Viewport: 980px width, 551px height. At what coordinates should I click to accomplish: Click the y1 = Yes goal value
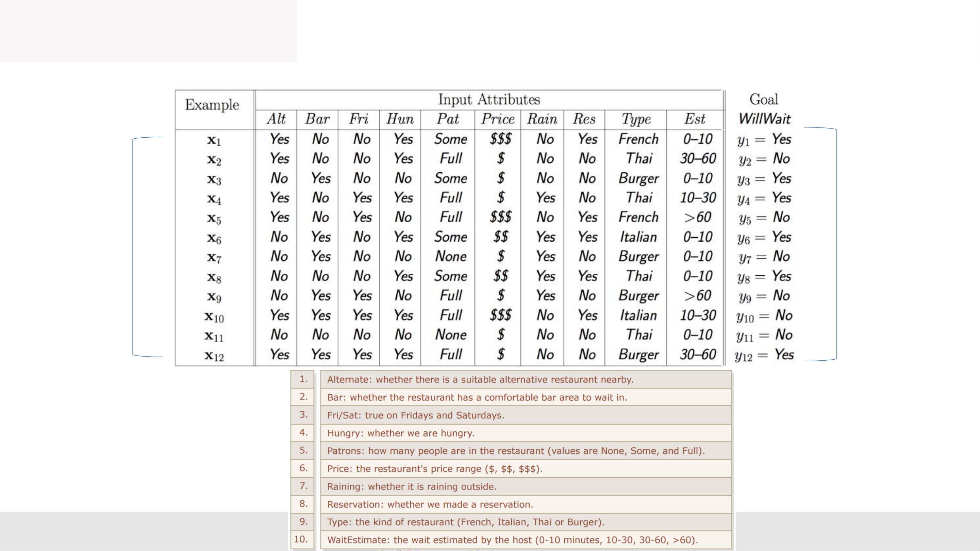coord(764,140)
